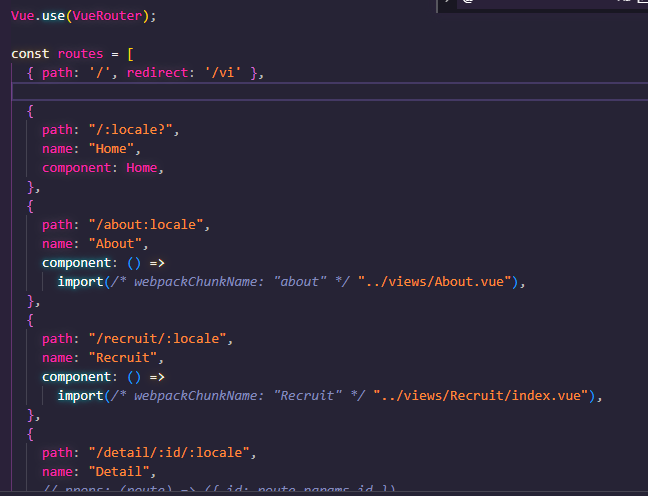Click the opening bracket after routes =
648x496 pixels.
(x=130, y=54)
